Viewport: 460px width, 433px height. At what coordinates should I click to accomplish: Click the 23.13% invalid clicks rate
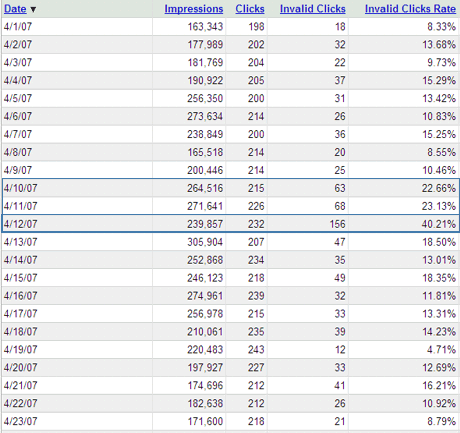pyautogui.click(x=439, y=206)
